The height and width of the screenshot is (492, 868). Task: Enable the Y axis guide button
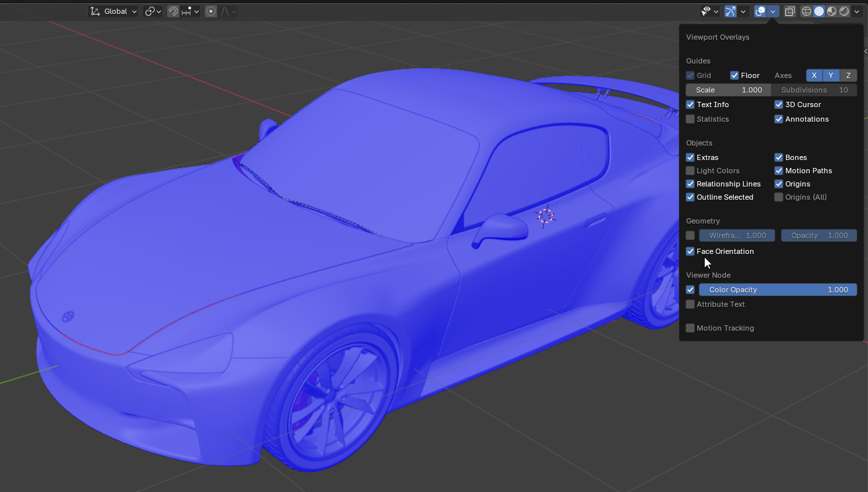tap(831, 75)
